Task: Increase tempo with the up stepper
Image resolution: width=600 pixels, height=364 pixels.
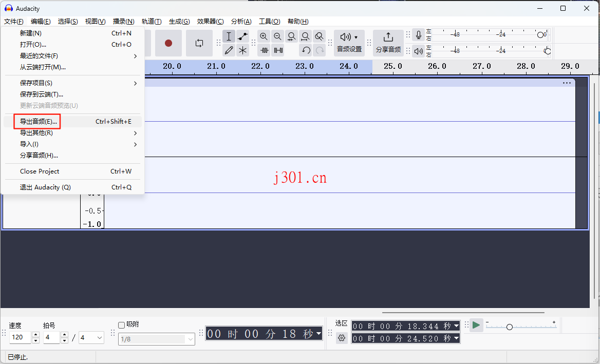Action: 35,335
